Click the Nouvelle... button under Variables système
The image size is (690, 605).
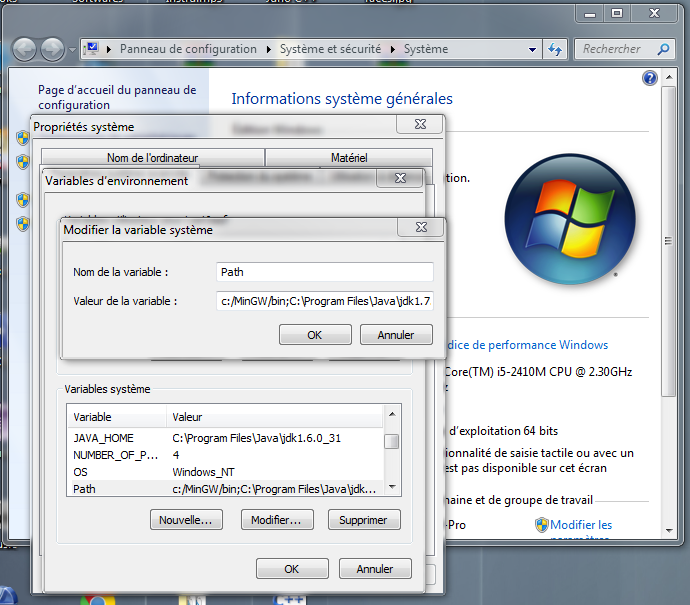[x=186, y=520]
